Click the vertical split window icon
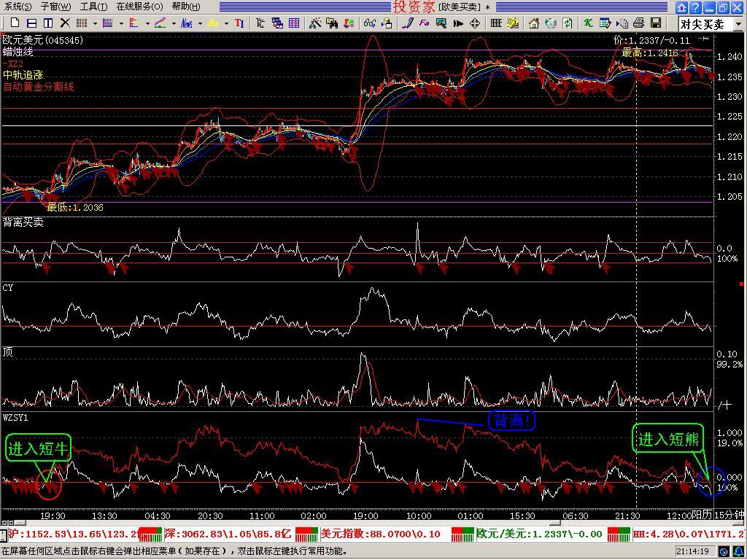The width and height of the screenshot is (747, 560). [48, 23]
